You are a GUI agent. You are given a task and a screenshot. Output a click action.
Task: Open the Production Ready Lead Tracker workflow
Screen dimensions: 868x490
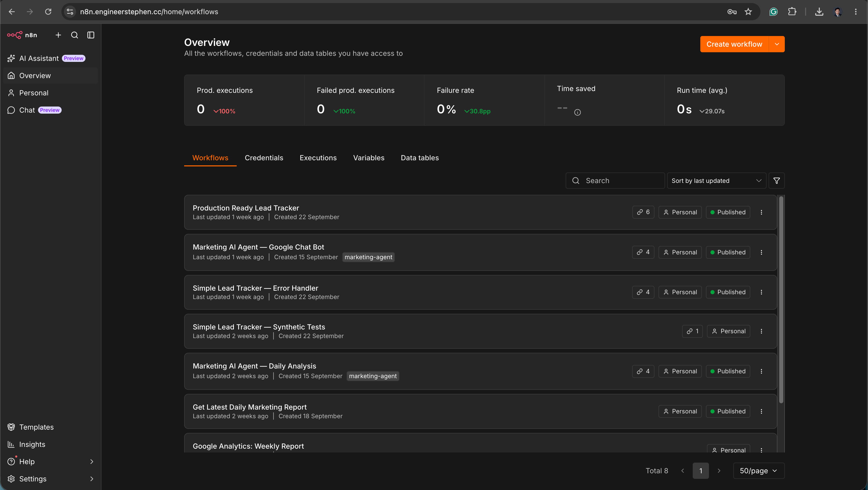[x=246, y=208]
